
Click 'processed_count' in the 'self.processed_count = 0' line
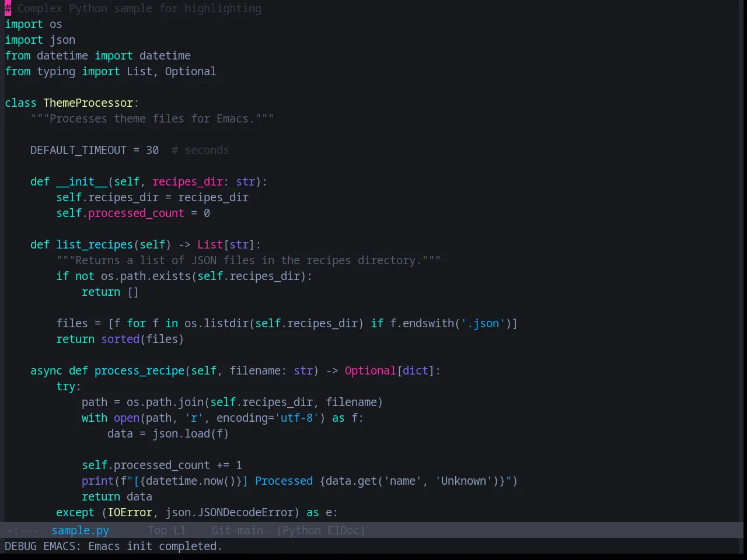(136, 213)
